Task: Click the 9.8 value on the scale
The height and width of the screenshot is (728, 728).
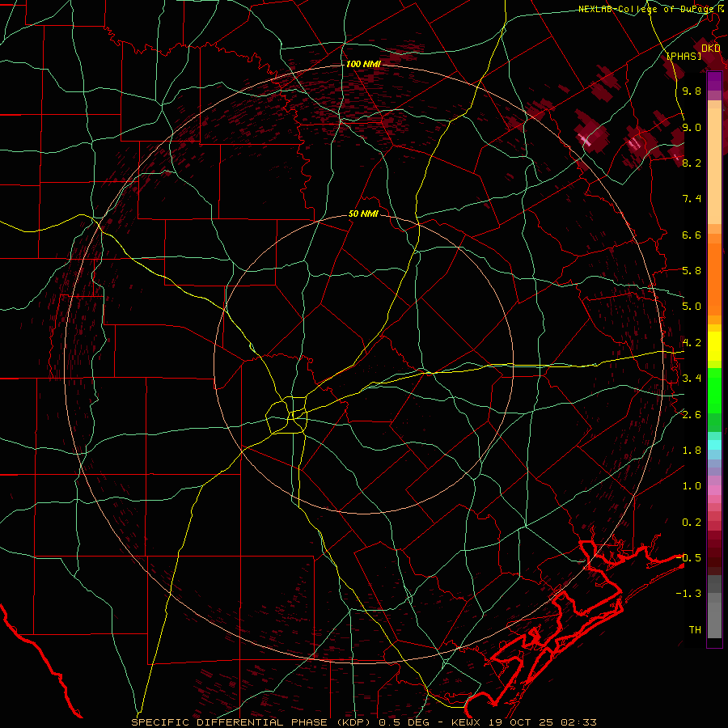Action: click(692, 91)
